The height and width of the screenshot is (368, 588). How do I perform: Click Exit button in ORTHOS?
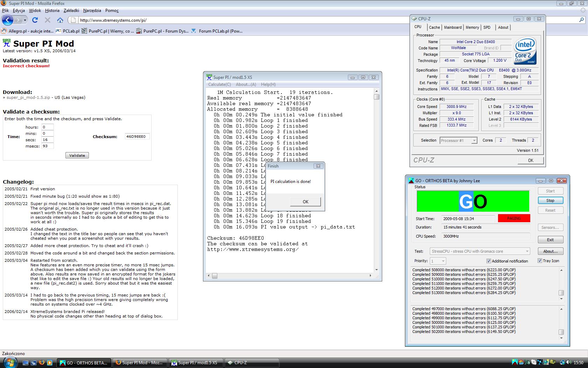tap(550, 240)
